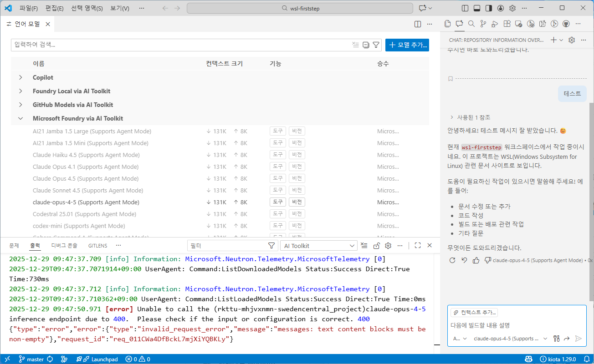The image size is (594, 364).
Task: Open the Edit (편집) menu
Action: click(x=54, y=8)
